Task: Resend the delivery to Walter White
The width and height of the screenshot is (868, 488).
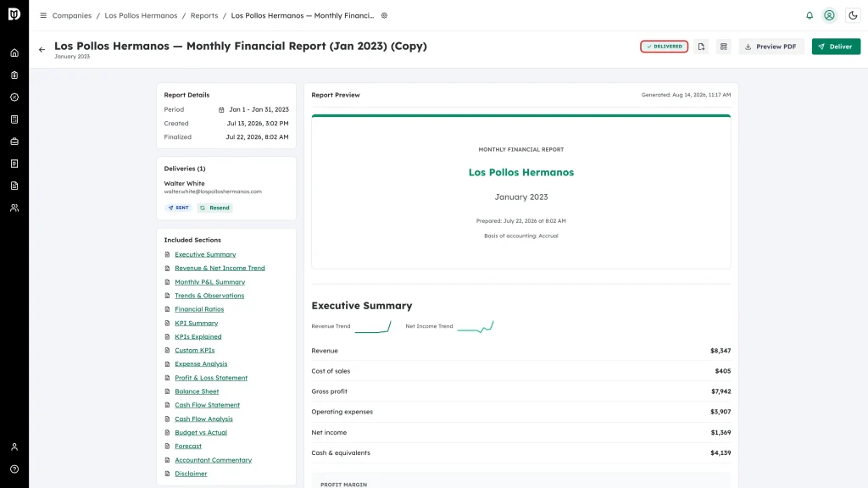Action: (x=214, y=208)
